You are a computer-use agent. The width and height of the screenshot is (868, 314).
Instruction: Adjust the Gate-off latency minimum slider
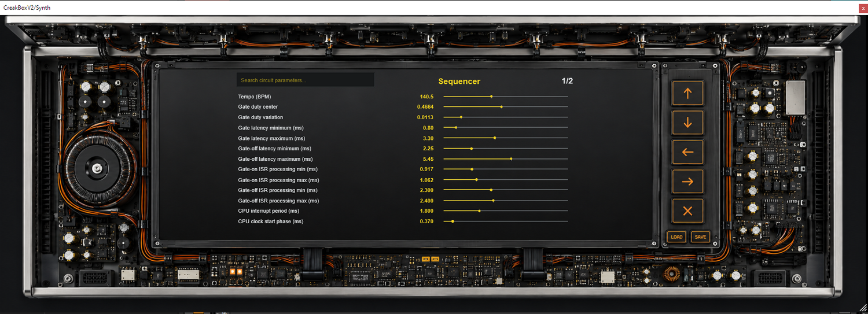pyautogui.click(x=505, y=149)
